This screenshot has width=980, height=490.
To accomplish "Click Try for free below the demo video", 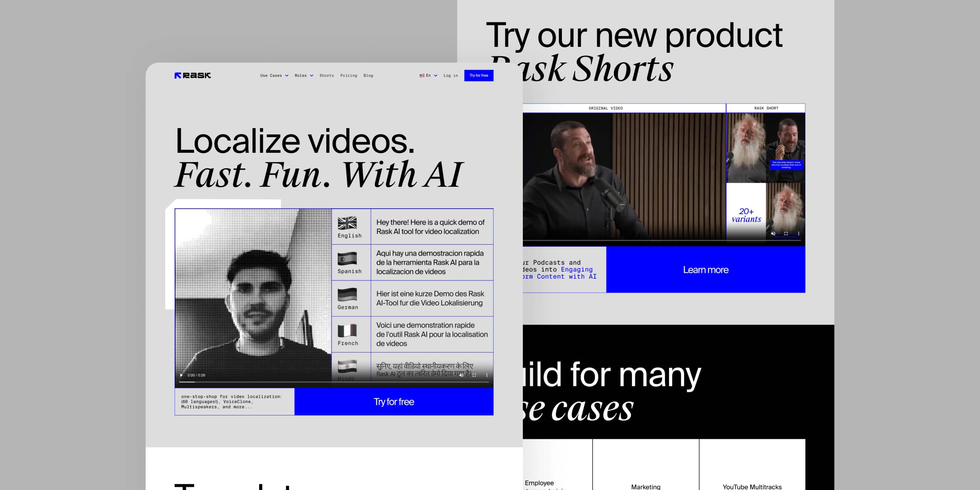I will click(394, 402).
